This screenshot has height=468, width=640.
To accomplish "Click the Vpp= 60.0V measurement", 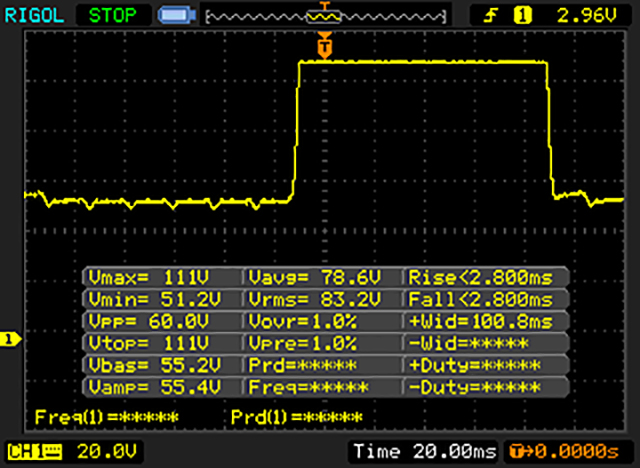I will click(x=149, y=322).
